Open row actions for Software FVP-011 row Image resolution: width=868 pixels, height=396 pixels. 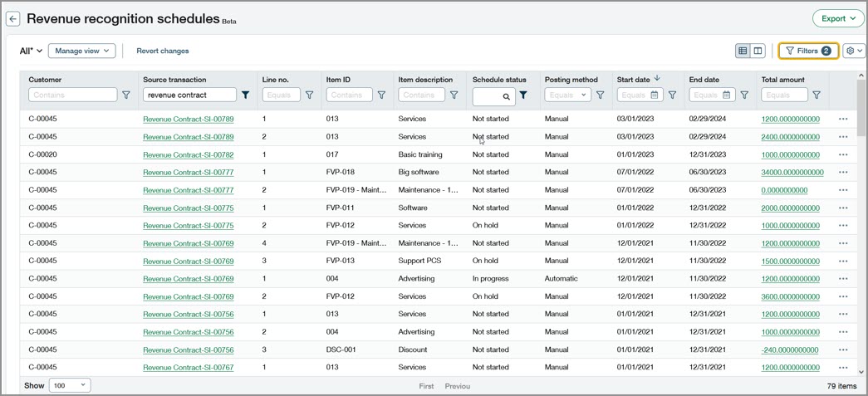tap(843, 208)
